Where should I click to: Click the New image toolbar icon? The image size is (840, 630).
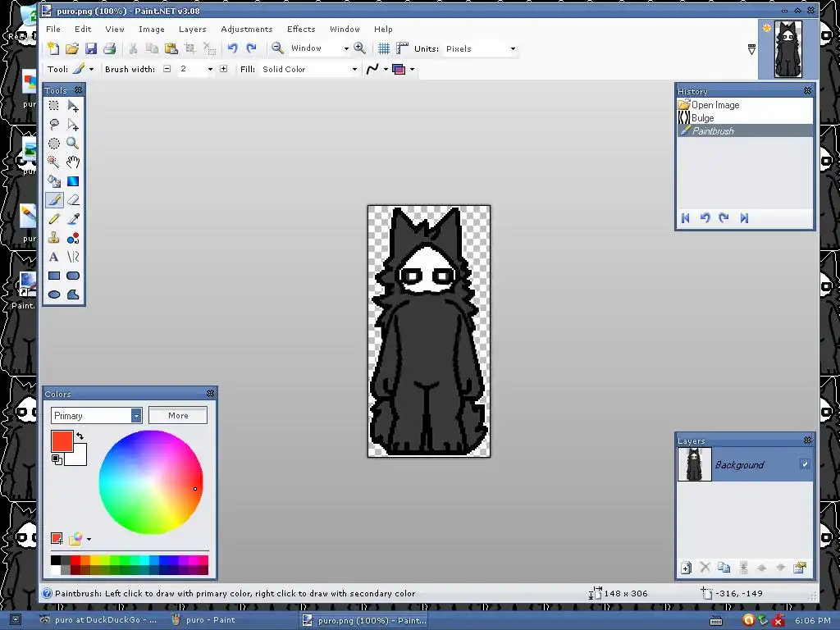[x=53, y=48]
